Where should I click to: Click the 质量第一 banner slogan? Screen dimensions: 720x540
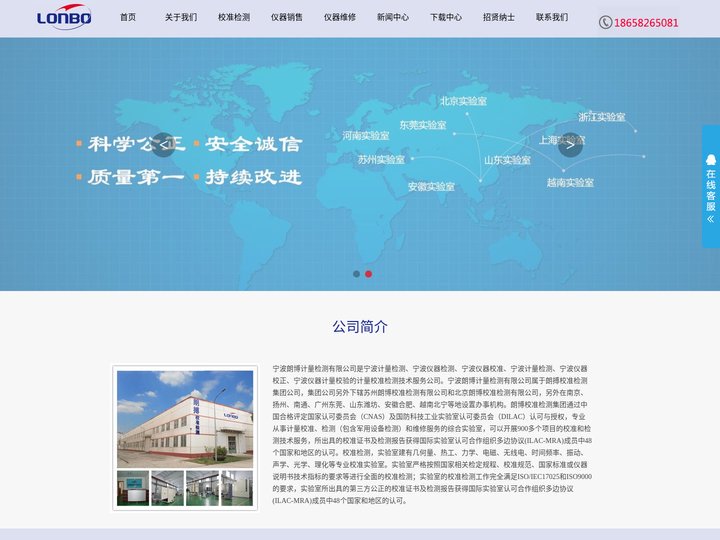(x=136, y=177)
